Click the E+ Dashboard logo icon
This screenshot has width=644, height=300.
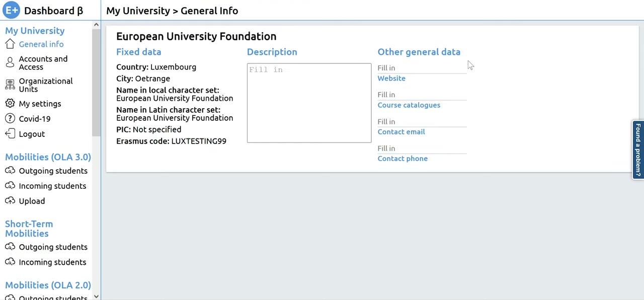(11, 10)
